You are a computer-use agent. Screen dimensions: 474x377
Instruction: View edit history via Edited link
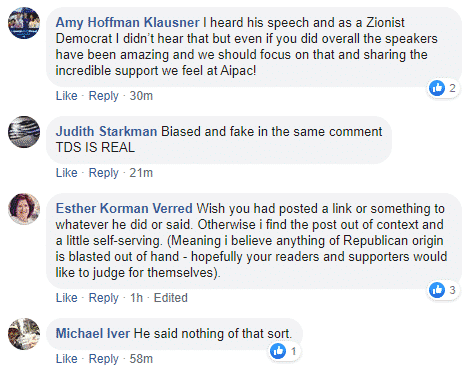pos(171,298)
